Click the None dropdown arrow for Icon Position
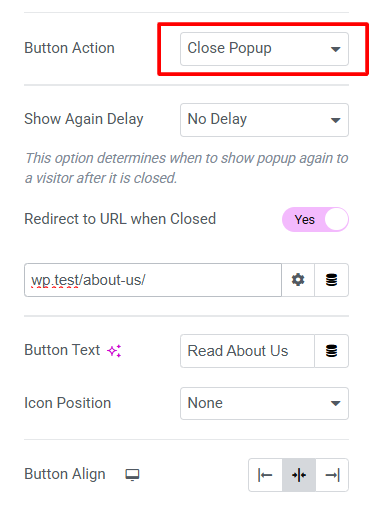The image size is (373, 512). [x=335, y=403]
